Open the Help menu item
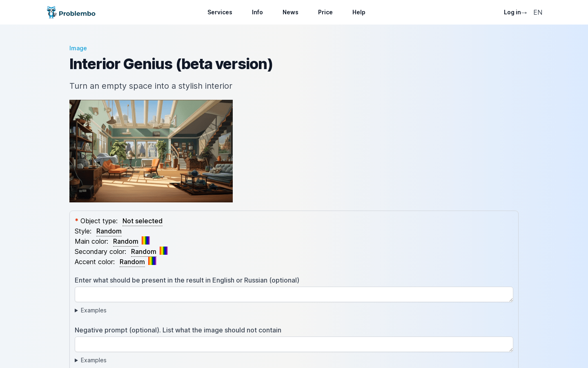The width and height of the screenshot is (588, 368). [359, 12]
